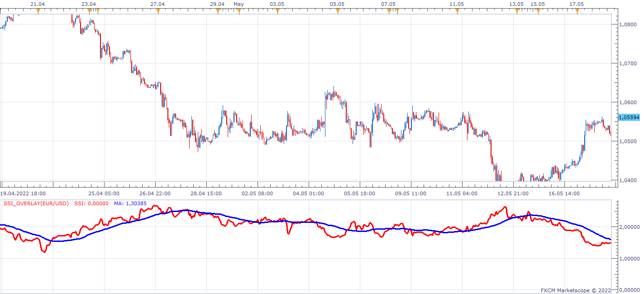
Task: Click the orange marker under May label
Action: [x=239, y=11]
